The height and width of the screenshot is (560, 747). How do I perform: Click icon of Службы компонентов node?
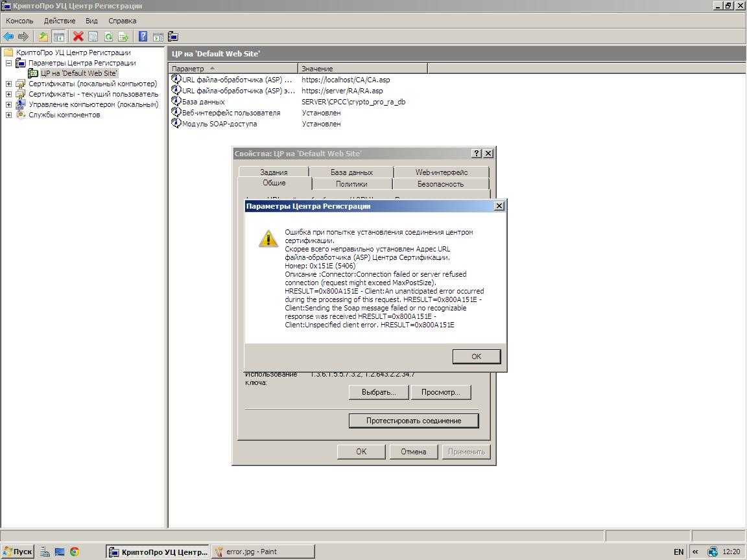(x=21, y=115)
